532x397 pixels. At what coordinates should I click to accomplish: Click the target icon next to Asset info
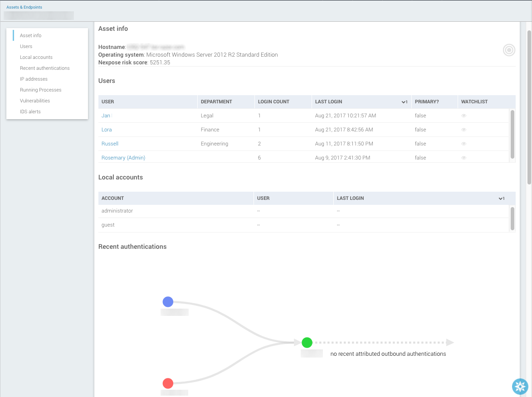pyautogui.click(x=509, y=50)
